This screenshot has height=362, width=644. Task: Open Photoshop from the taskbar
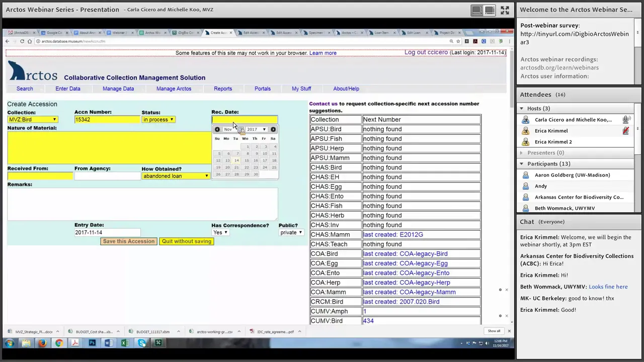pos(92,343)
